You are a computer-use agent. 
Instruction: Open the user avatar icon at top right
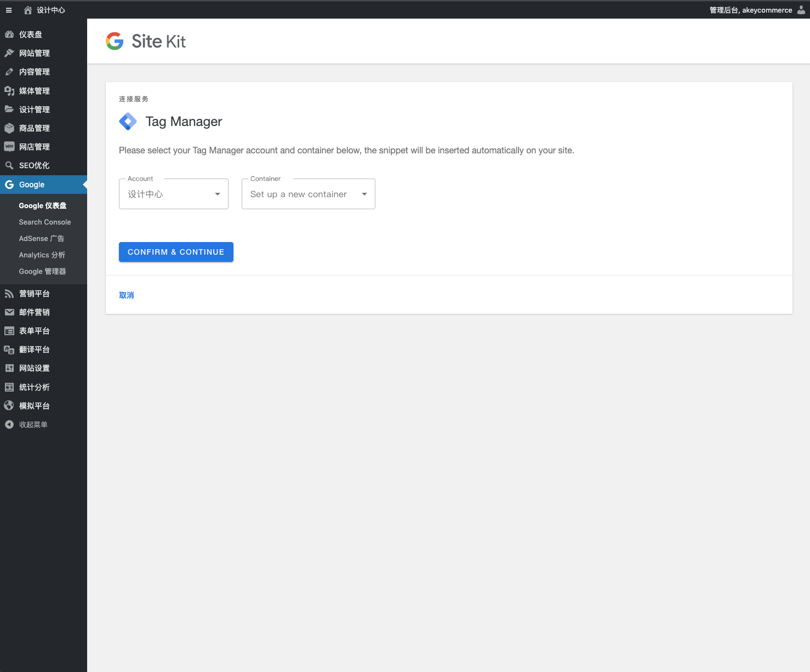pos(801,10)
